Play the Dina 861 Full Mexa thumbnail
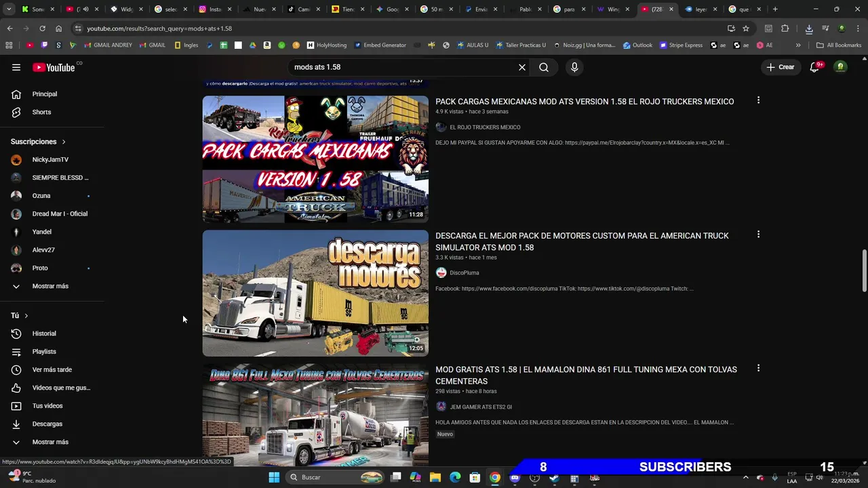The height and width of the screenshot is (488, 868). pos(315,415)
